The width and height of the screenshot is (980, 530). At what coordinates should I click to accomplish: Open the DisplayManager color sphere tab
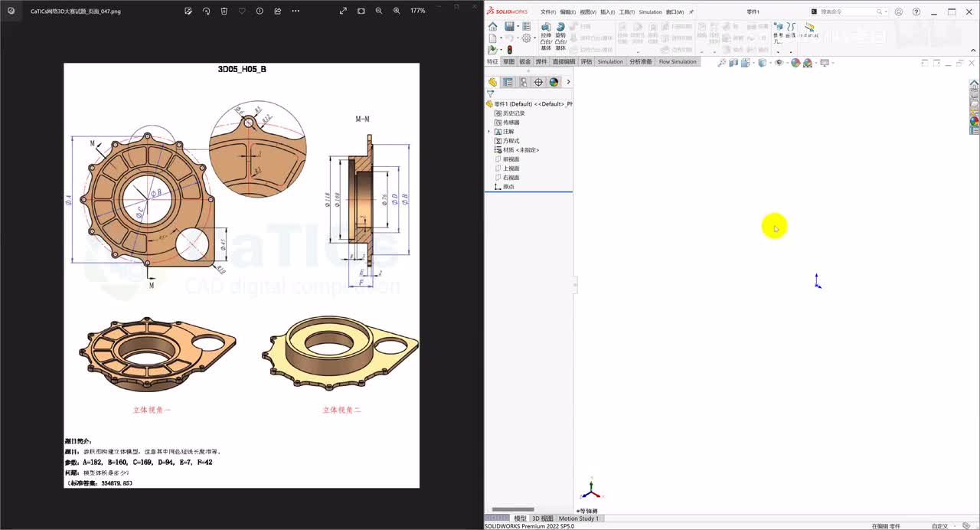pos(554,82)
